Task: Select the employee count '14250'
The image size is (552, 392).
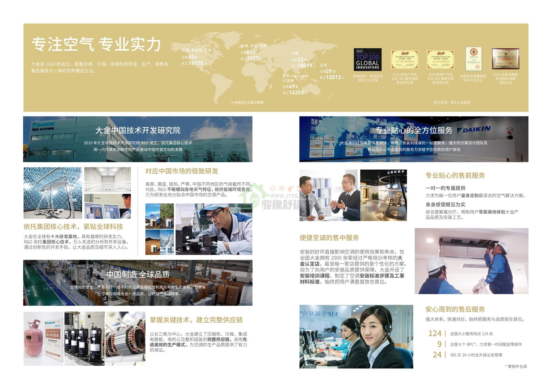Action: point(296,93)
